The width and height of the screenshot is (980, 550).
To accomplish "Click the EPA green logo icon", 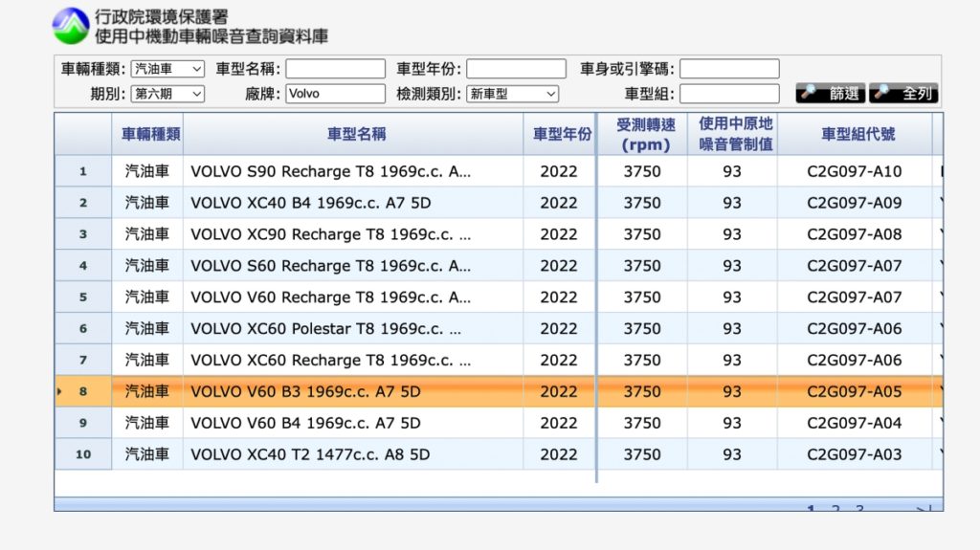I will click(x=70, y=26).
